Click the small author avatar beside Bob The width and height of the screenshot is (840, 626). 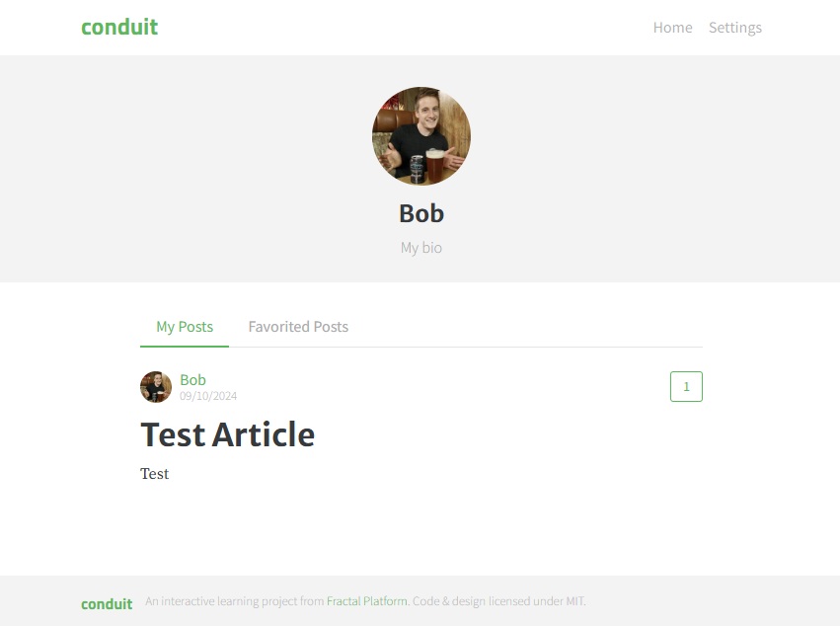[155, 386]
